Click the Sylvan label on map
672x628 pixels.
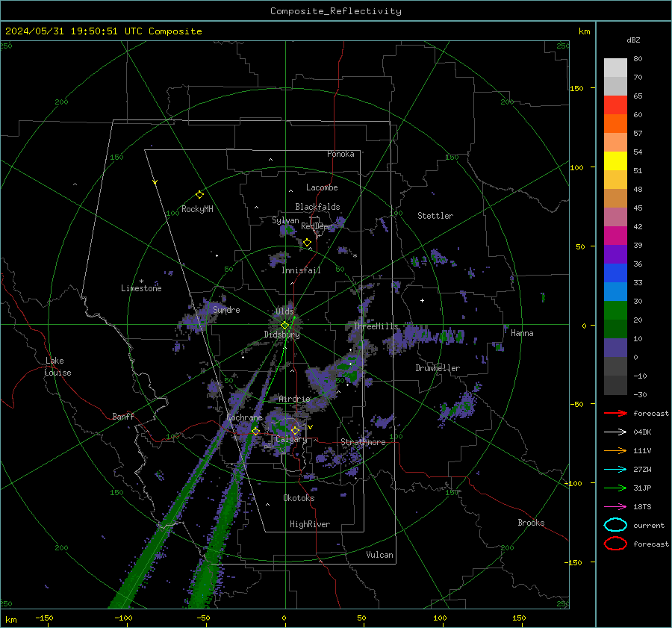(x=285, y=220)
